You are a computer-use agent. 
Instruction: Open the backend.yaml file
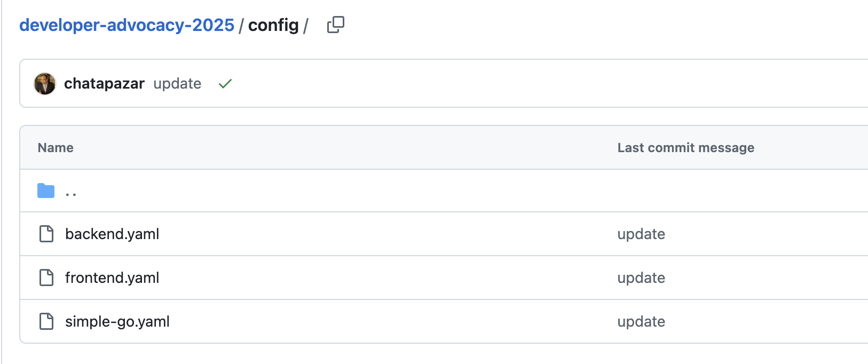coord(112,234)
